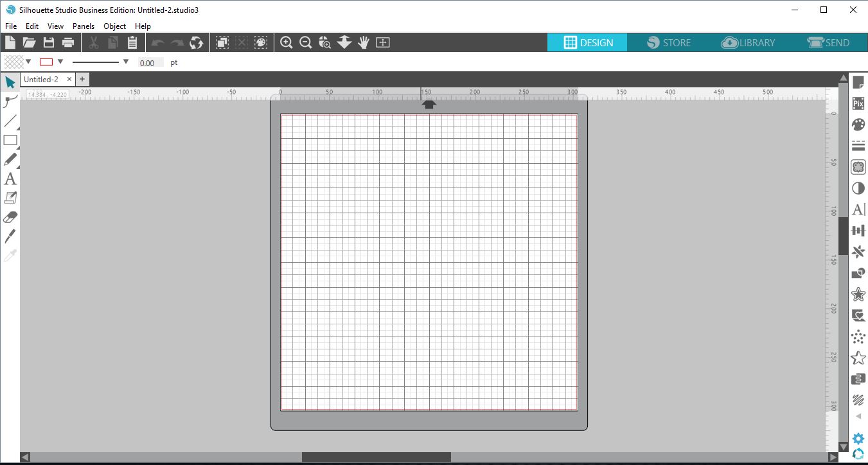Click the transparent fill color swatch
The image size is (868, 465).
pyautogui.click(x=13, y=62)
